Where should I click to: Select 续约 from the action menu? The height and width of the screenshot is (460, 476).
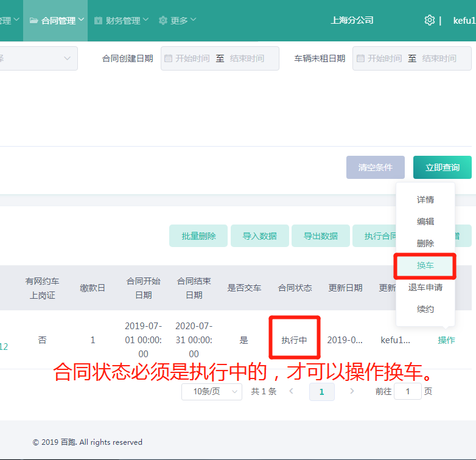coord(425,309)
